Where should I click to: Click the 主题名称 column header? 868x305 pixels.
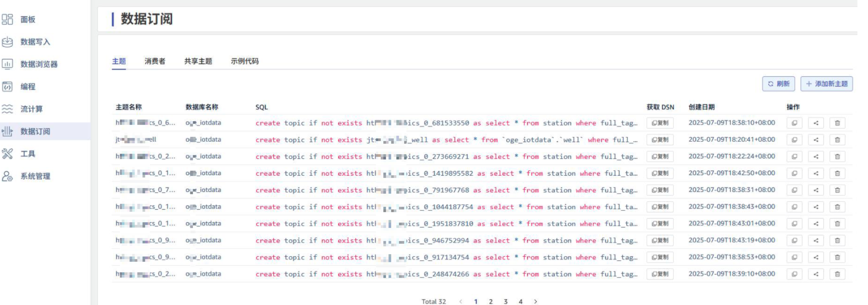[129, 107]
